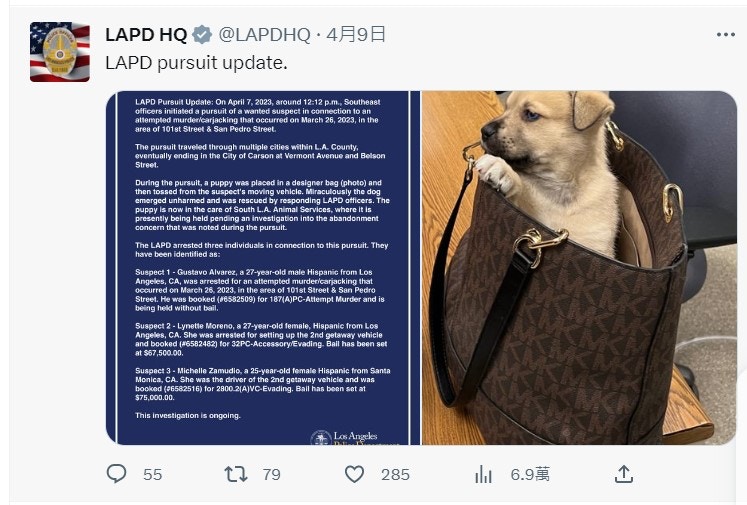The width and height of the screenshot is (747, 505).
Task: Share the tweet via upload arrow icon
Action: (624, 474)
